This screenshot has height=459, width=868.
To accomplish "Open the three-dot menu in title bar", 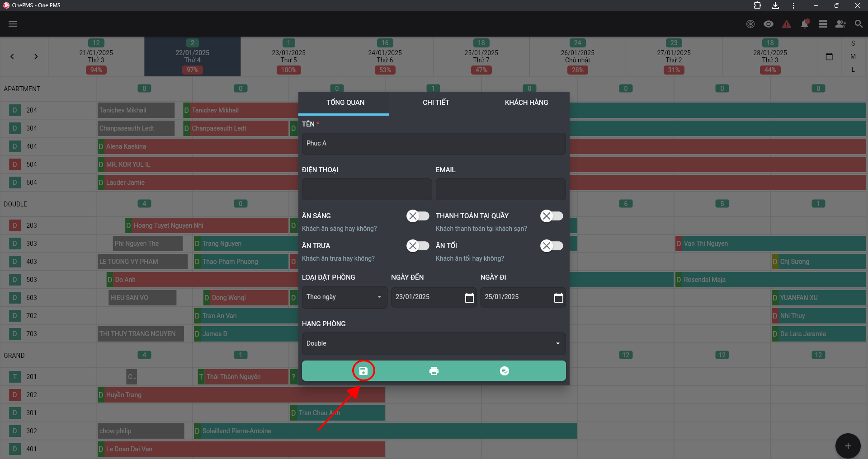I will point(793,5).
